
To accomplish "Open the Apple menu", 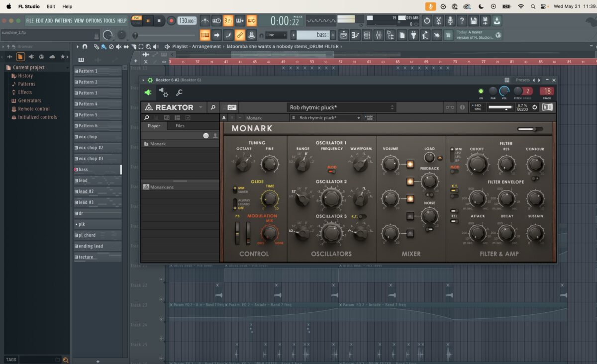I will click(8, 6).
